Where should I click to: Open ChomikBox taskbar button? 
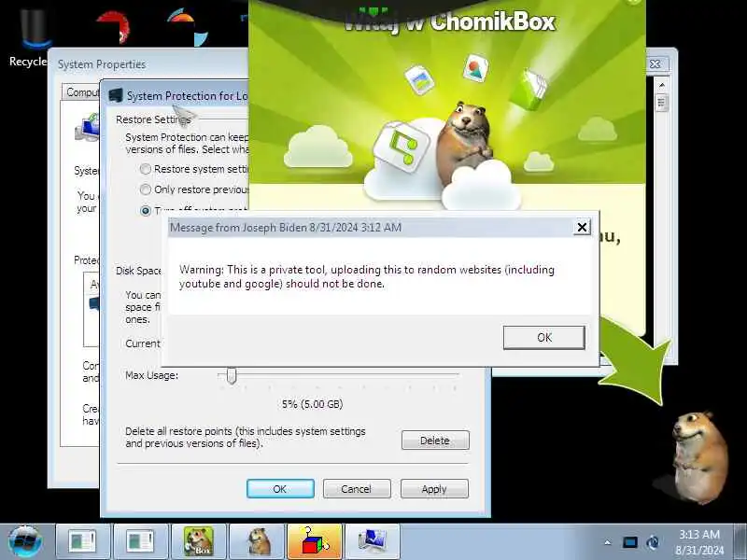199,542
